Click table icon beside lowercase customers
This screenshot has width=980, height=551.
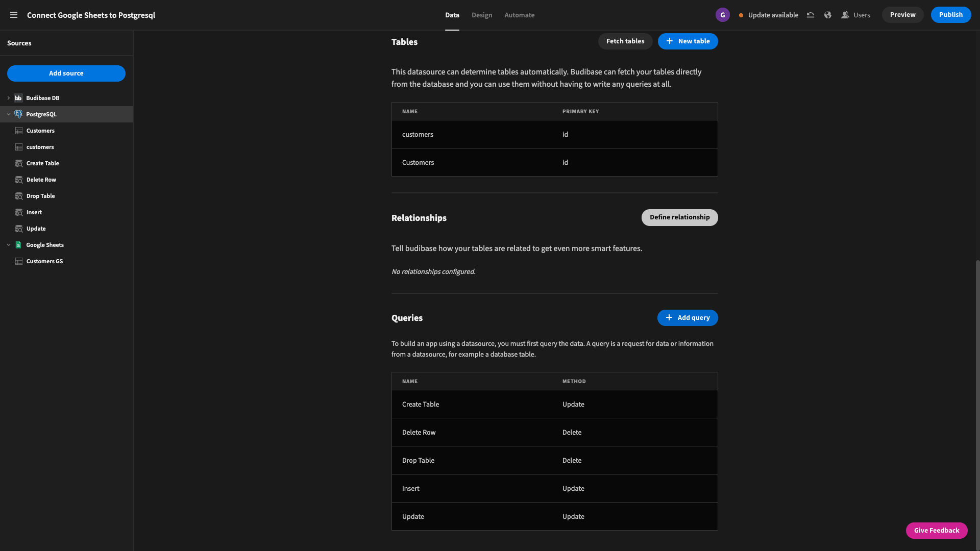pos(19,147)
